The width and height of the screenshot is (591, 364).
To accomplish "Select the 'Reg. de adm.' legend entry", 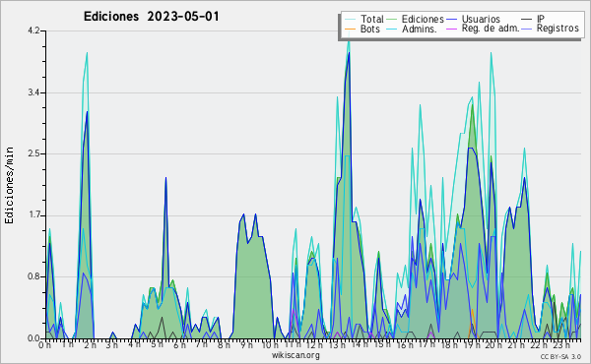I will click(491, 29).
